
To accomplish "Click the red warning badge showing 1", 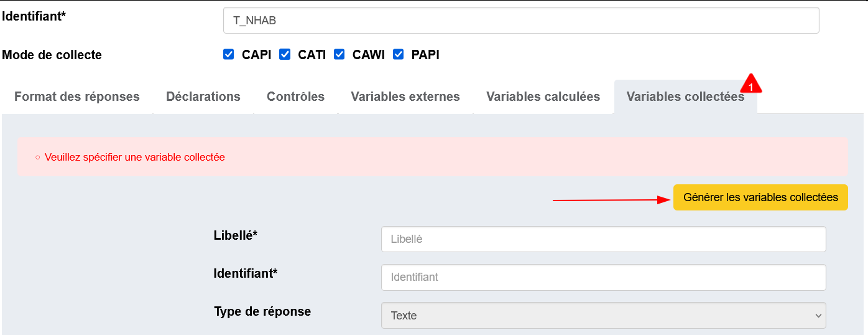I will click(x=750, y=87).
